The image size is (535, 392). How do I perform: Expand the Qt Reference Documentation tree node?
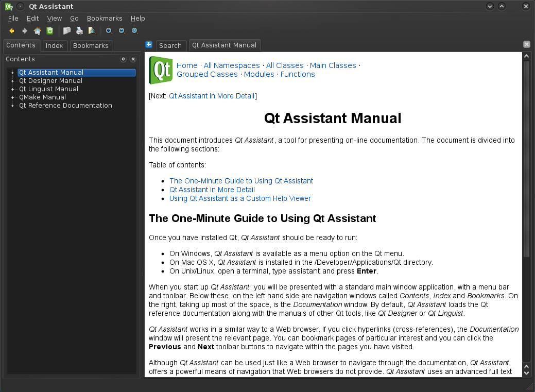click(x=13, y=106)
